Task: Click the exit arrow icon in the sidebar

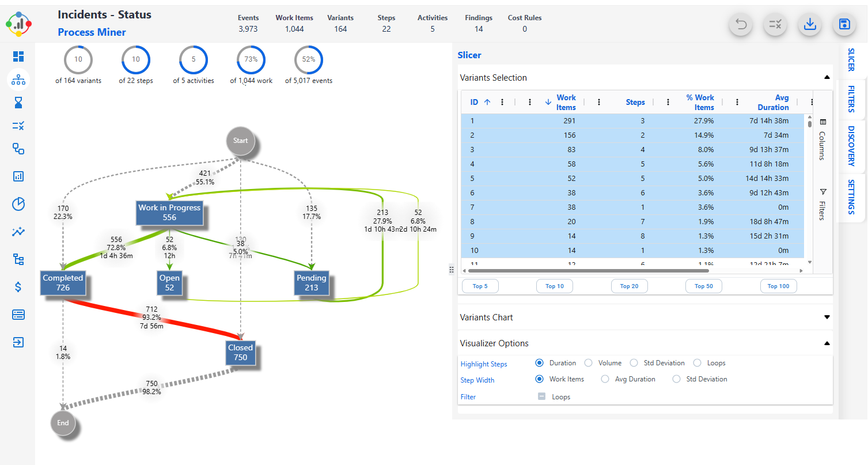Action: [18, 342]
